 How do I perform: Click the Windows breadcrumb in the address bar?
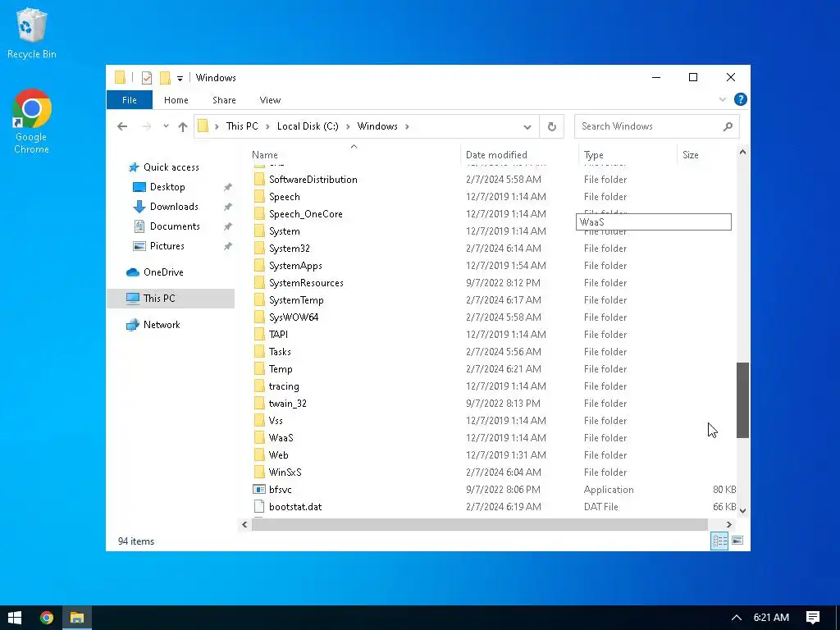(x=377, y=126)
